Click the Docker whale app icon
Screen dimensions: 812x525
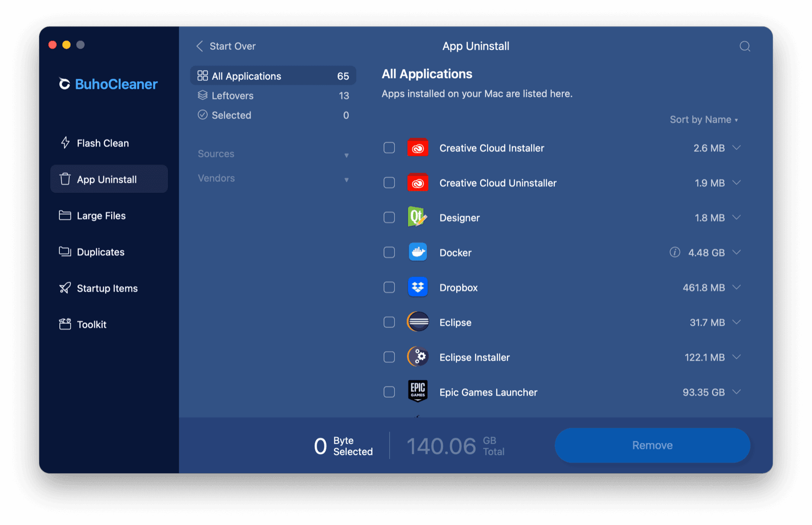point(418,252)
